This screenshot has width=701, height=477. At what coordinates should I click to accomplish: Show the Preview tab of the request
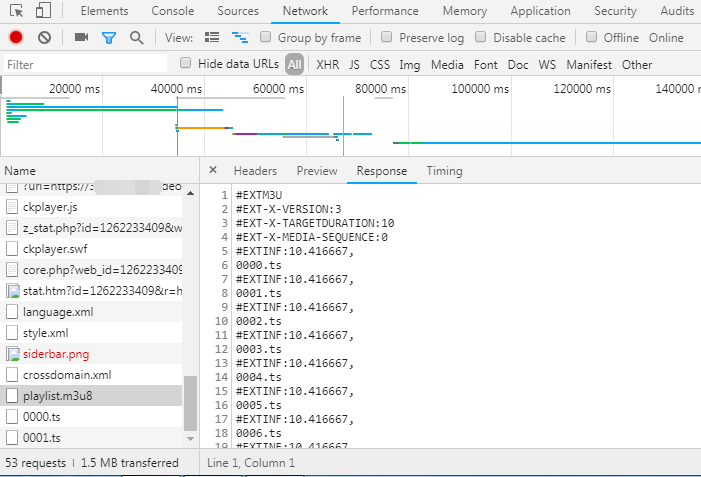tap(317, 171)
